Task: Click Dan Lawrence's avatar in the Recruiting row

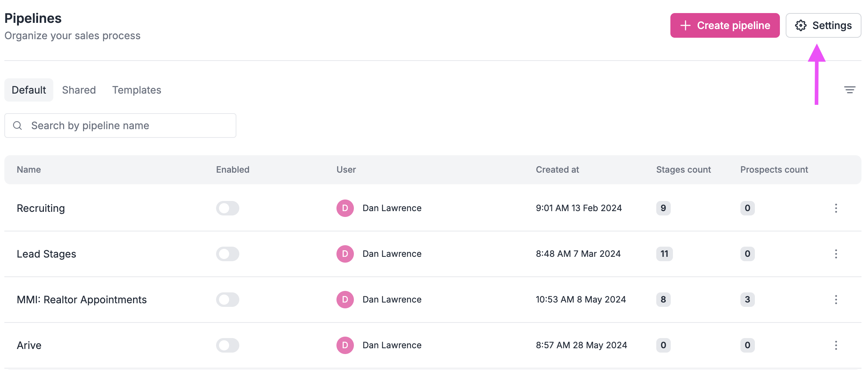Action: point(344,208)
